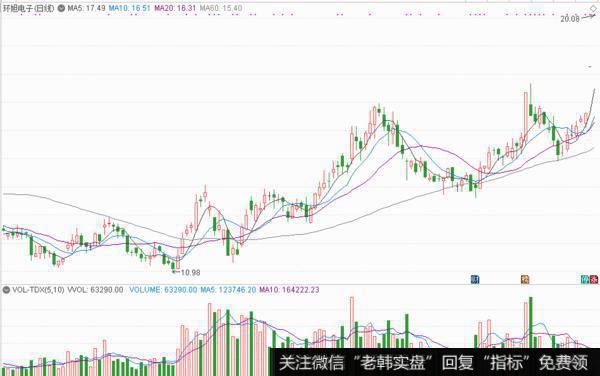The width and height of the screenshot is (600, 376).
Task: Click the diamond icon at the chart's top-right corner
Action: click(x=593, y=8)
